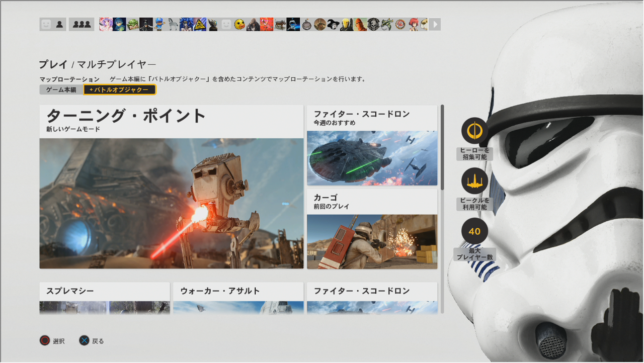This screenshot has width=644, height=363.
Task: Click the yellow rubber duck avatar
Action: pos(240,24)
